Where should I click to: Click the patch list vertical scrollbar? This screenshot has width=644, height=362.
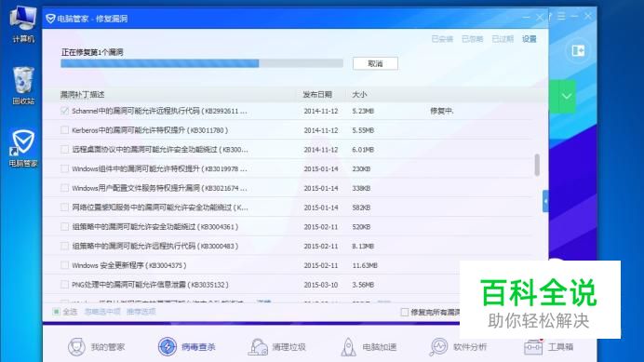(x=537, y=165)
